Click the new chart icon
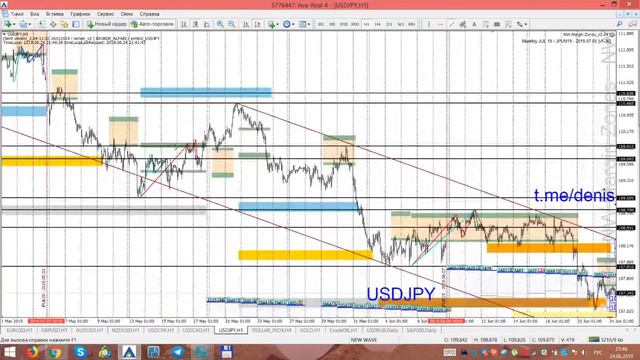This screenshot has width=640, height=360. [7, 24]
